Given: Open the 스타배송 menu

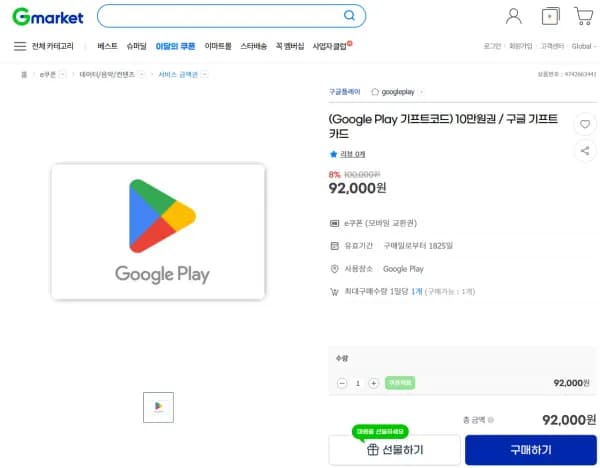Looking at the screenshot, I should tap(253, 46).
